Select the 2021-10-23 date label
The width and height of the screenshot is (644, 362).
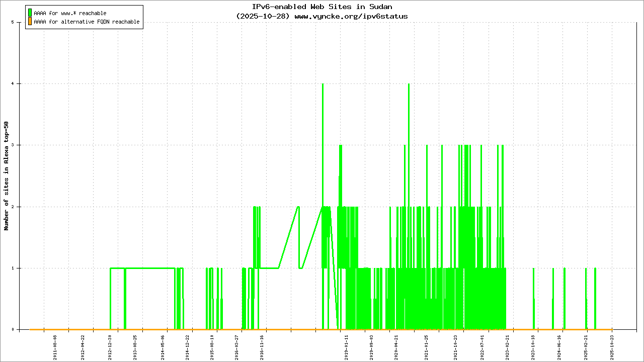456,347
